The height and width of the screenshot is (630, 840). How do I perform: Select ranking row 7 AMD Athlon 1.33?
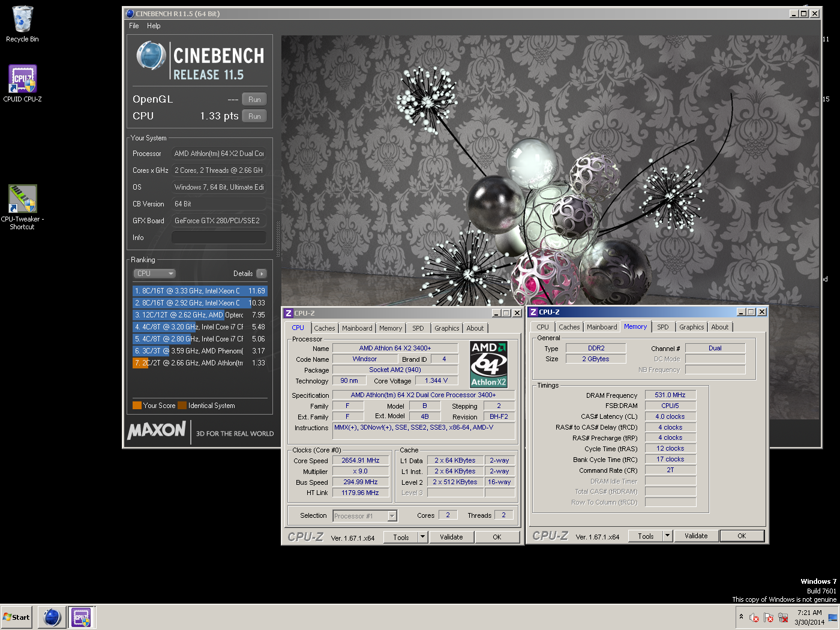(200, 363)
